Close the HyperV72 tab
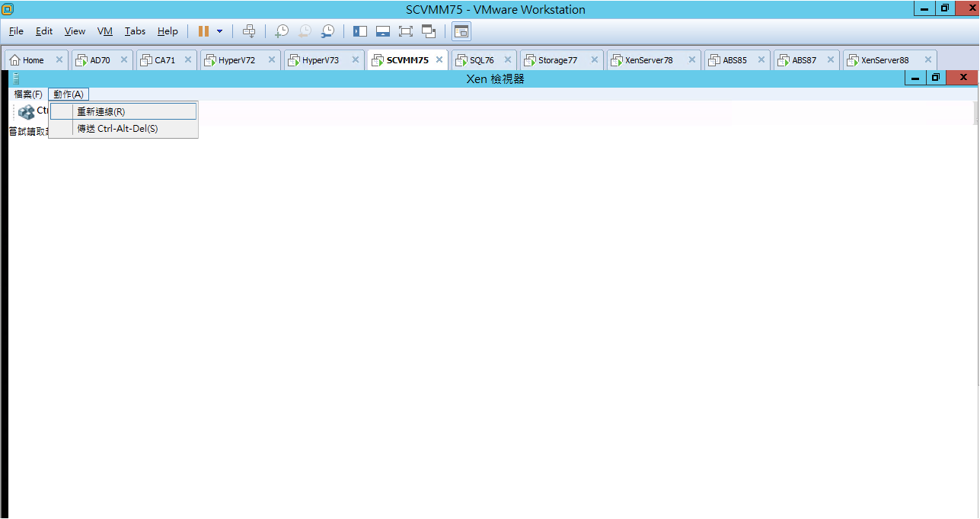 point(272,60)
